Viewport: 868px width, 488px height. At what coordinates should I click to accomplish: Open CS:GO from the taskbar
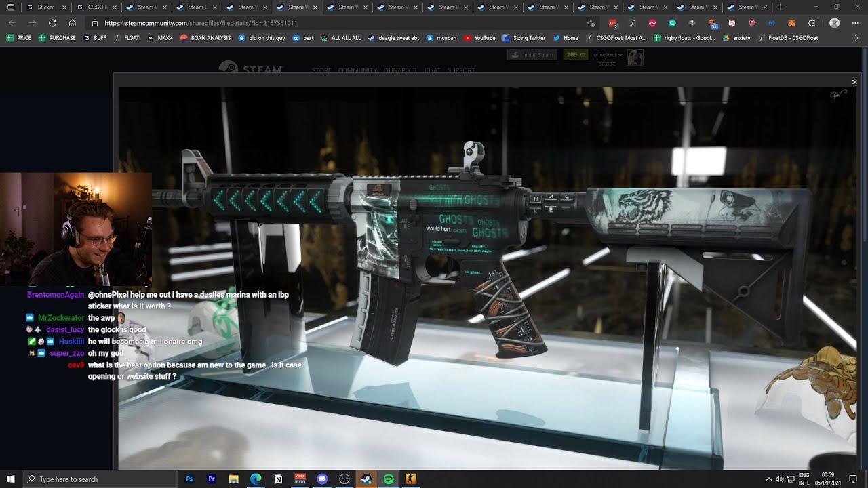pos(410,479)
